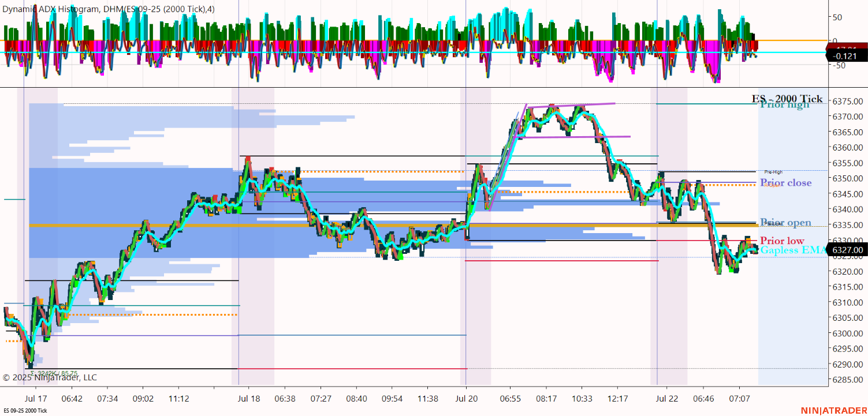Screen dimensions: 868x416
Task: Click the 6290.00 price axis label
Action: pos(847,365)
